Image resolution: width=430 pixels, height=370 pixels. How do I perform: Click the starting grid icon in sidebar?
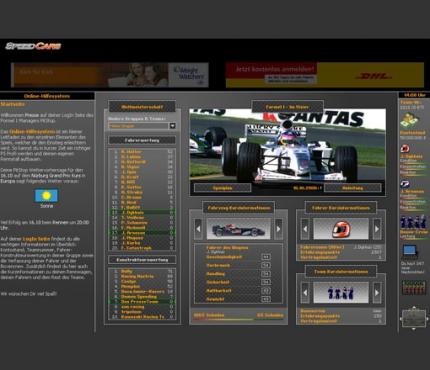click(413, 287)
